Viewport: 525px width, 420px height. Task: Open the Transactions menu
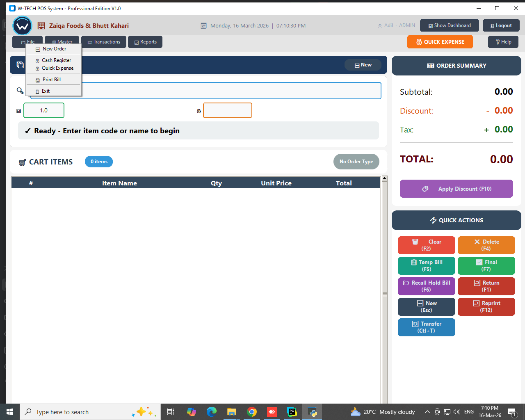pos(104,42)
